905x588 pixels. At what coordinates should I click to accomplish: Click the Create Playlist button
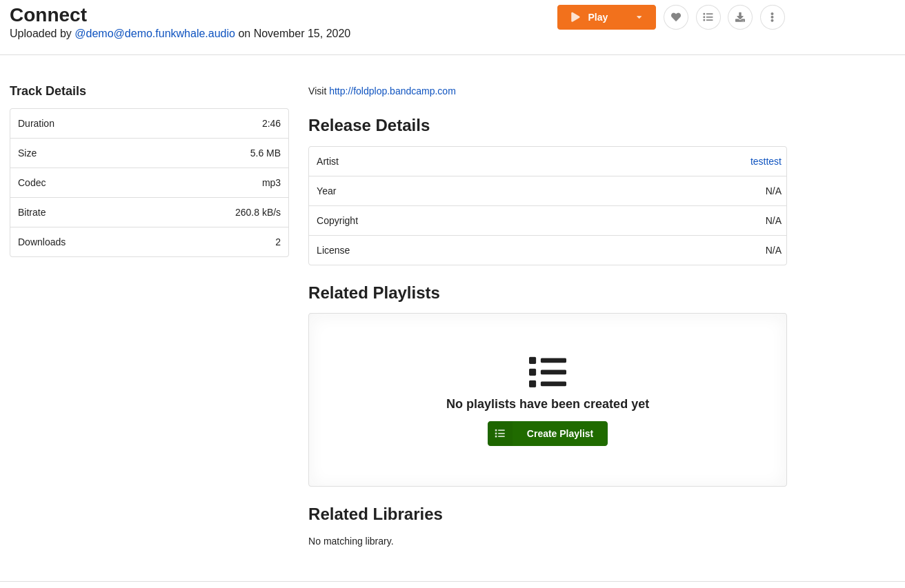click(x=548, y=434)
